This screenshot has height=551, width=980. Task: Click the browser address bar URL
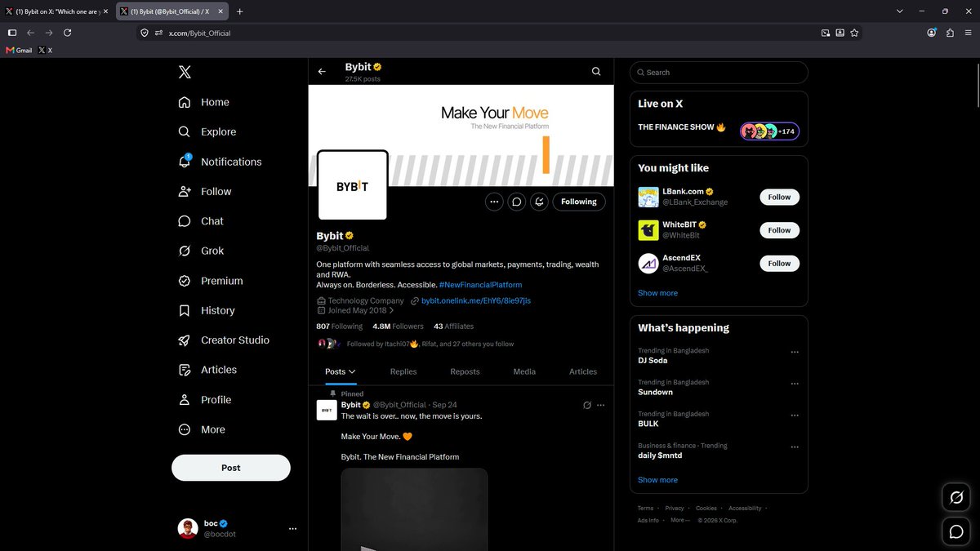pyautogui.click(x=199, y=33)
